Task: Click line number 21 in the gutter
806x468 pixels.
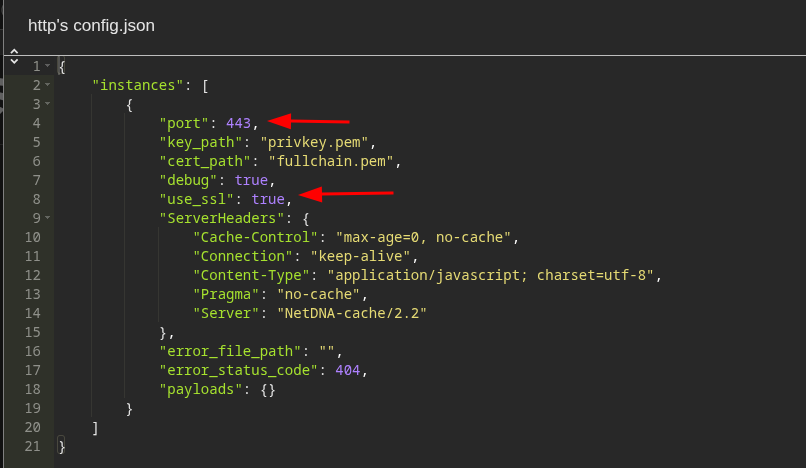Action: click(x=32, y=446)
